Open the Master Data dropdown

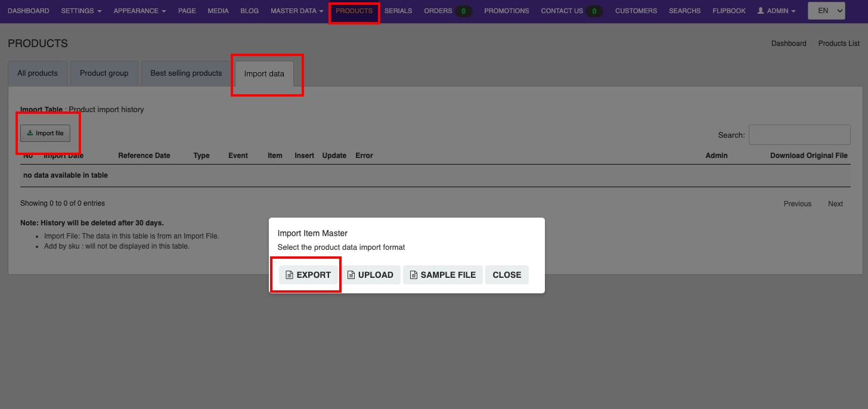(297, 11)
